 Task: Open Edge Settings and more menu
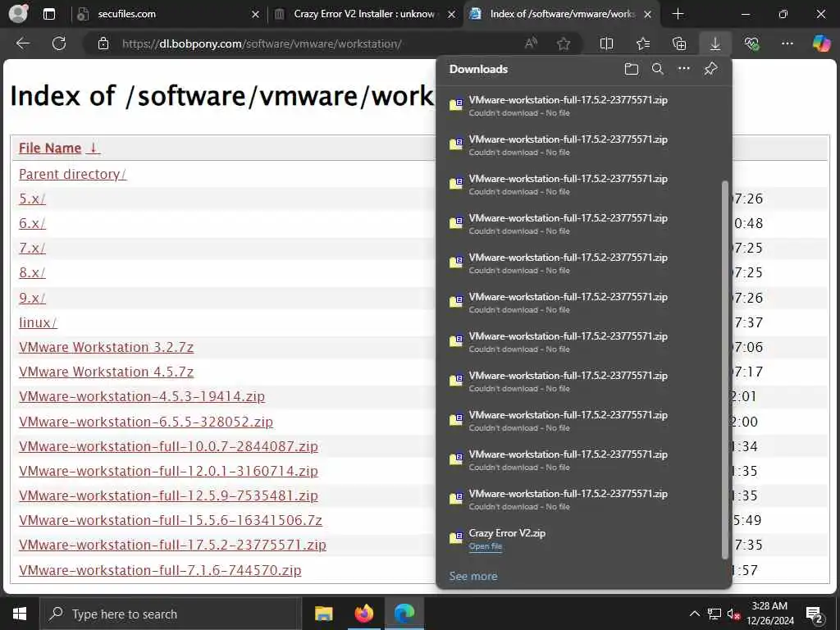point(787,43)
